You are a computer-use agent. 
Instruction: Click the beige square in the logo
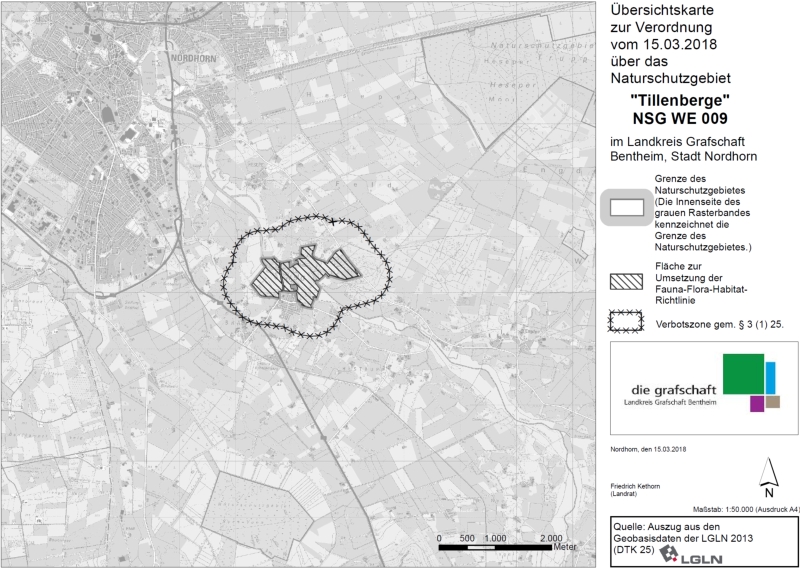772,401
